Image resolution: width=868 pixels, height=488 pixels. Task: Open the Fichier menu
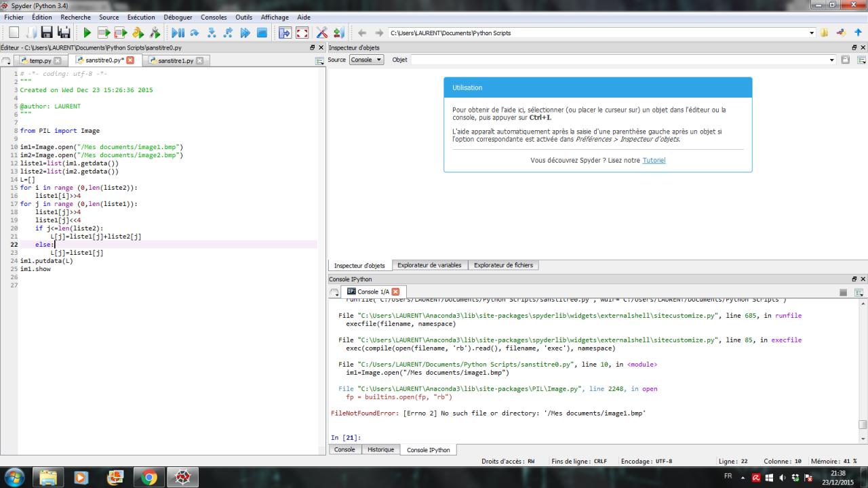tap(14, 17)
